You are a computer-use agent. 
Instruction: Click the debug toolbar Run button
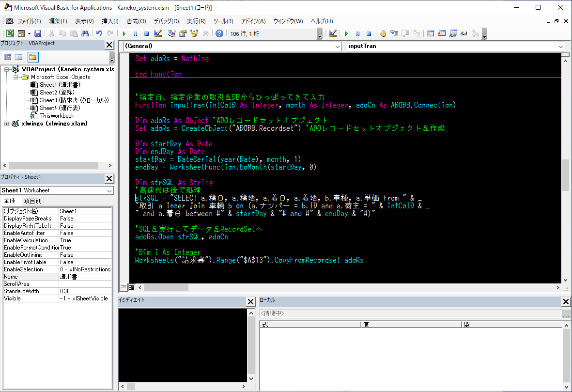tap(347, 33)
